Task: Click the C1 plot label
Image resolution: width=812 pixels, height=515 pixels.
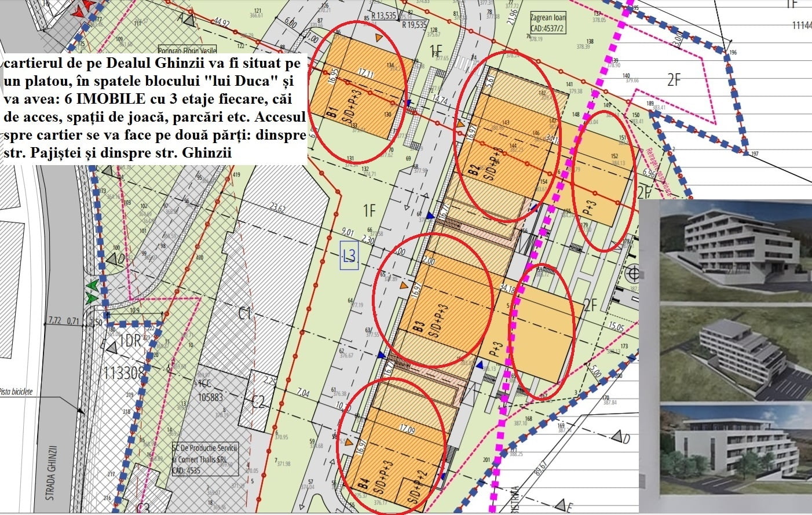Action: point(244,315)
